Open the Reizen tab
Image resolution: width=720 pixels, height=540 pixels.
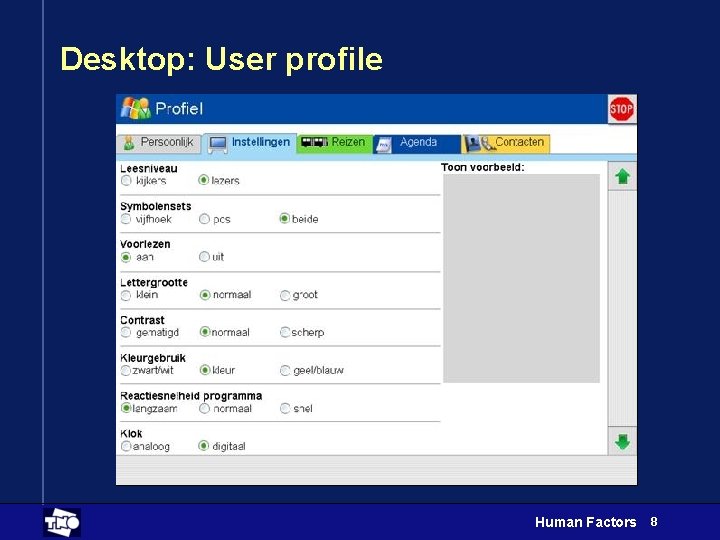click(x=334, y=143)
